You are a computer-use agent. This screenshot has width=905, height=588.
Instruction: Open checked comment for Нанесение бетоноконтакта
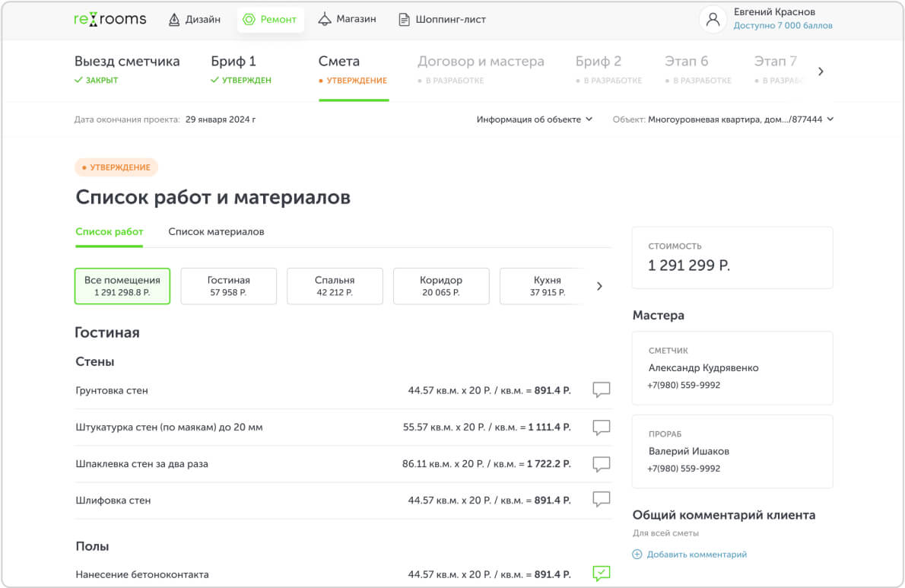coord(601,574)
